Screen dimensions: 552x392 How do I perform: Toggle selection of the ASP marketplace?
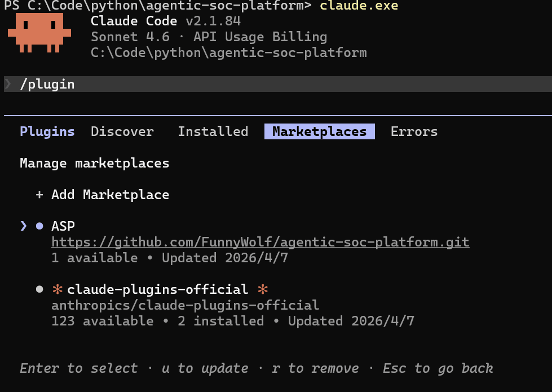[62, 226]
